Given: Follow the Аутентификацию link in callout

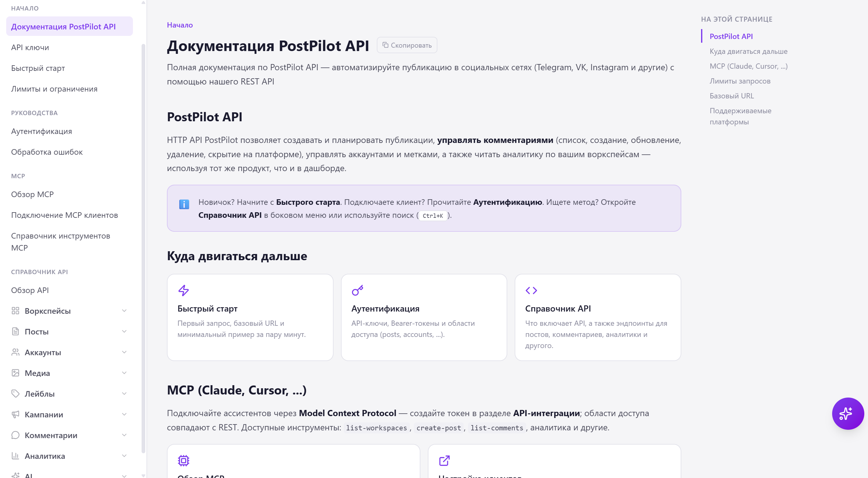Looking at the screenshot, I should 508,202.
